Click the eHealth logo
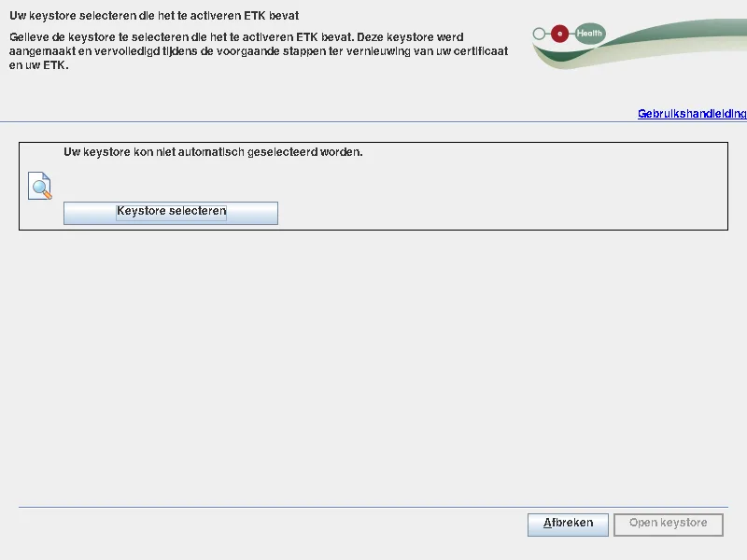This screenshot has height=560, width=747. pos(570,34)
